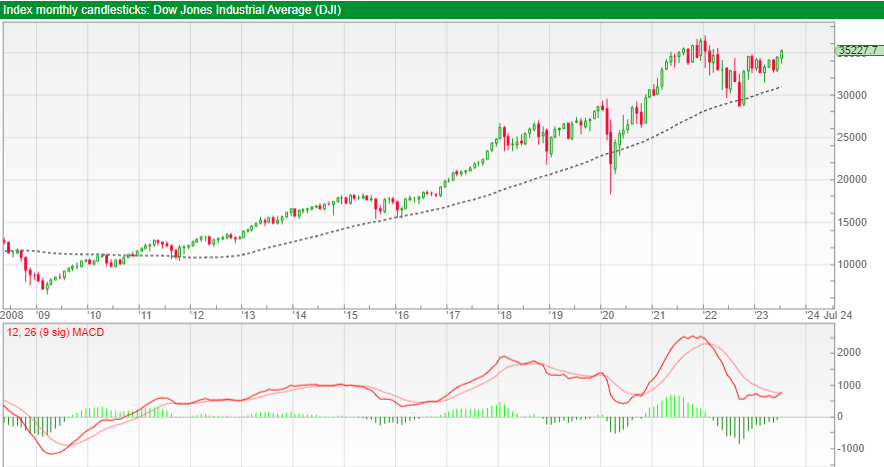884x467 pixels.
Task: Click the '12, 26 (9 sig) MACD' indicator label
Action: [55, 332]
